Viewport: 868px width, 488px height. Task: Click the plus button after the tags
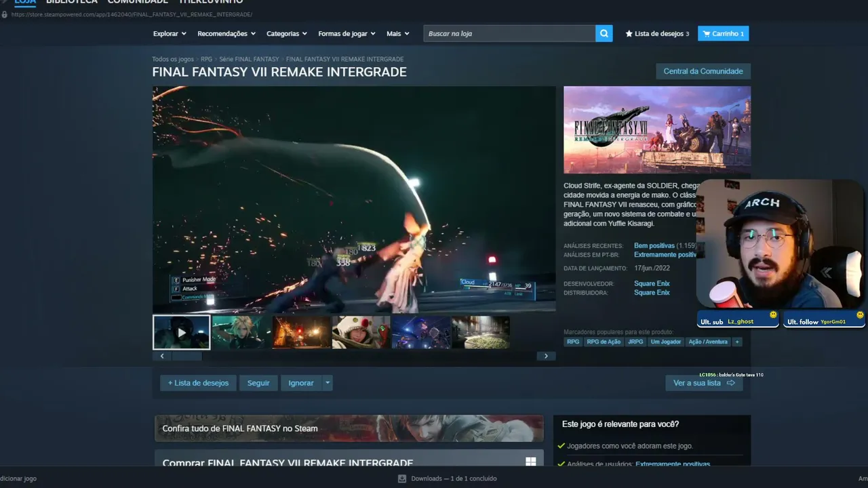[x=737, y=342]
